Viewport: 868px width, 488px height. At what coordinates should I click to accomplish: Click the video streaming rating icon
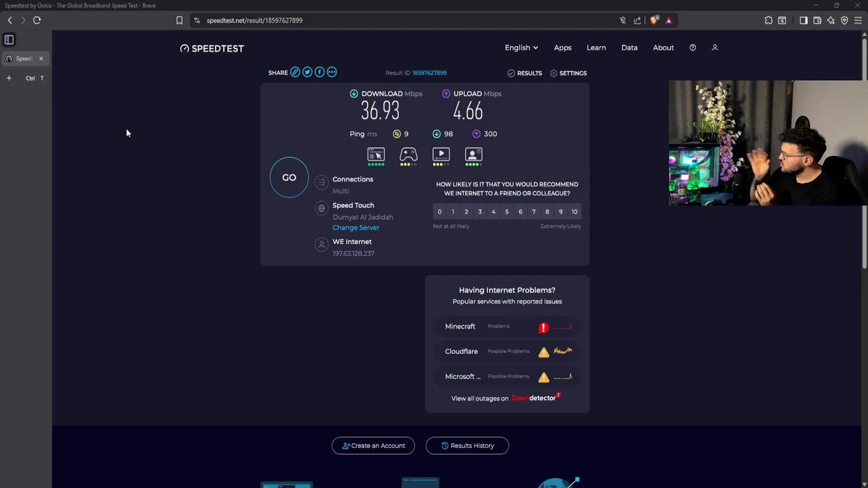[x=441, y=156]
